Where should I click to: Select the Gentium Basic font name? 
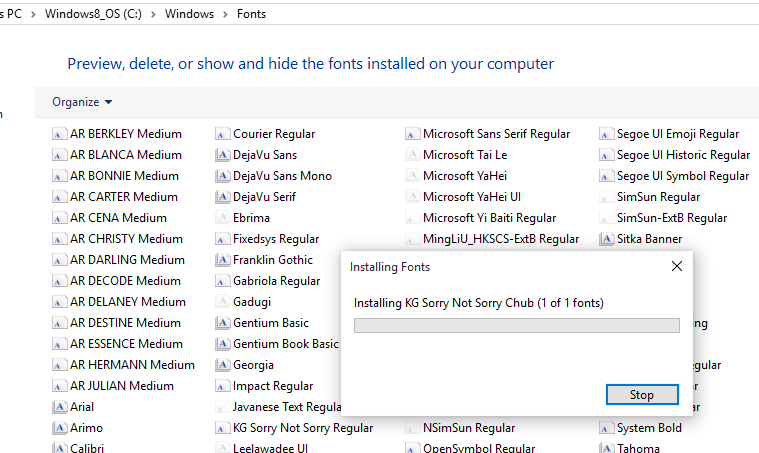(271, 323)
